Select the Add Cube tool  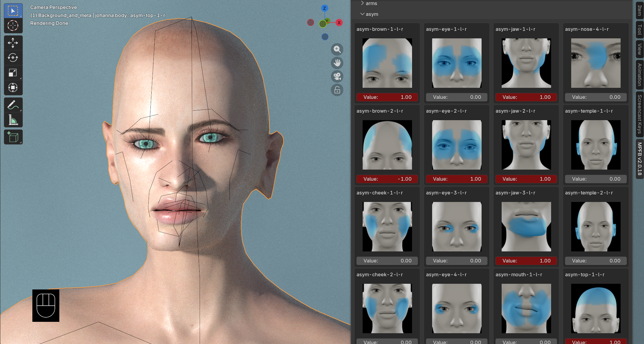coord(13,137)
